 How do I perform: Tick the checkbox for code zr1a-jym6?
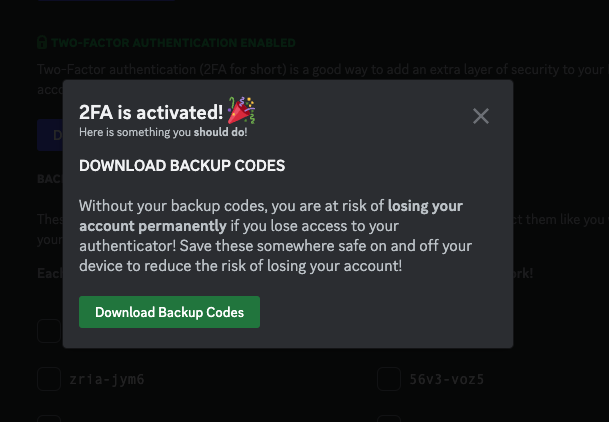pos(49,379)
